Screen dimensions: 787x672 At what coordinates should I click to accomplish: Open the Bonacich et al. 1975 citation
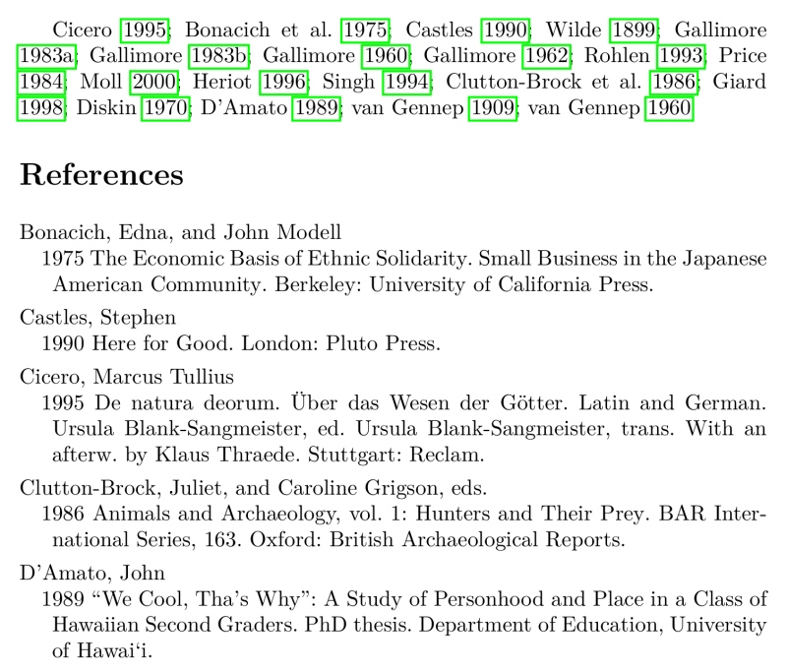[x=365, y=31]
